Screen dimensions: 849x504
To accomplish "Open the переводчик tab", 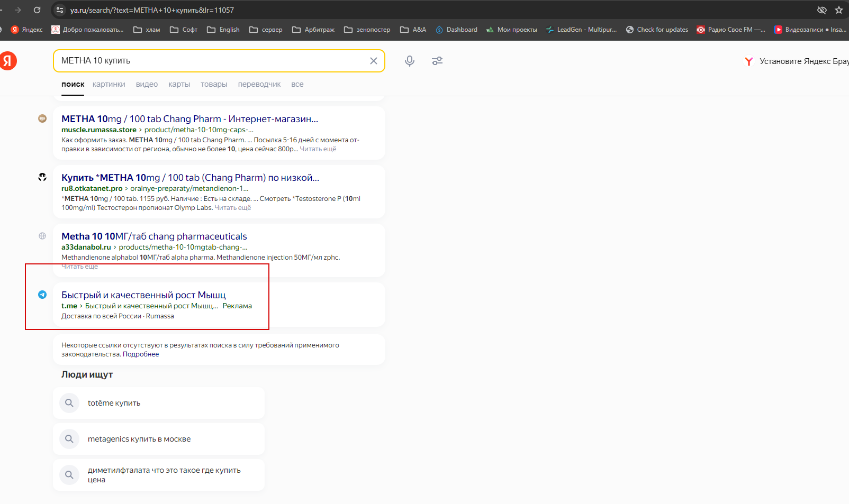I will [x=259, y=84].
